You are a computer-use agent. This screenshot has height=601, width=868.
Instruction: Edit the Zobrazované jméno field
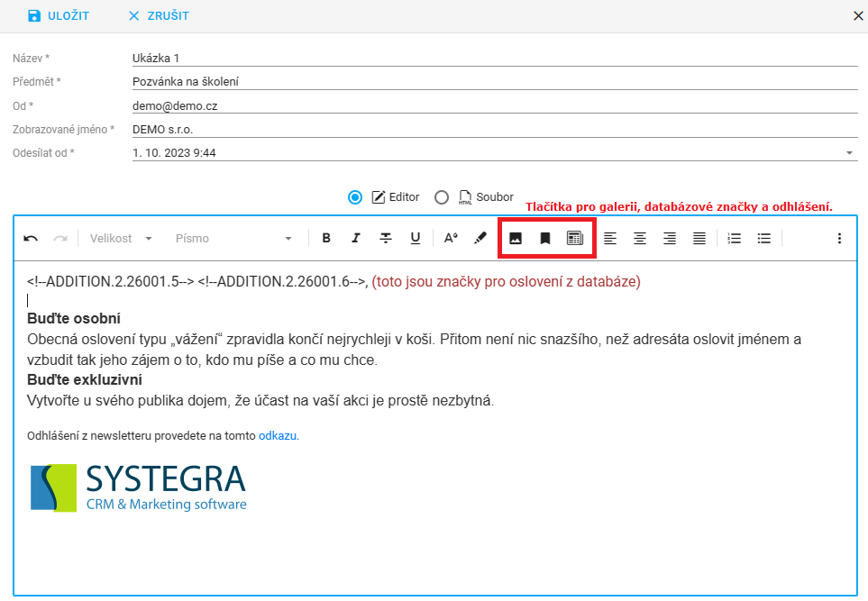(495, 130)
